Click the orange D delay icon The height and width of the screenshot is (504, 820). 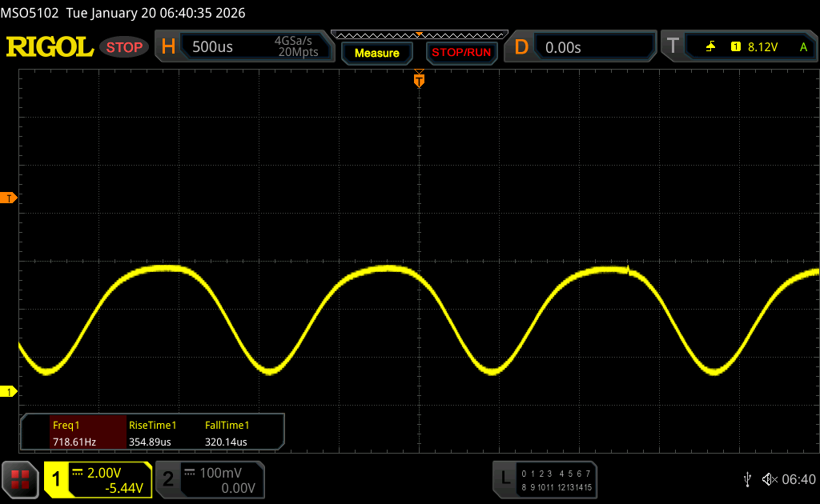pos(521,47)
